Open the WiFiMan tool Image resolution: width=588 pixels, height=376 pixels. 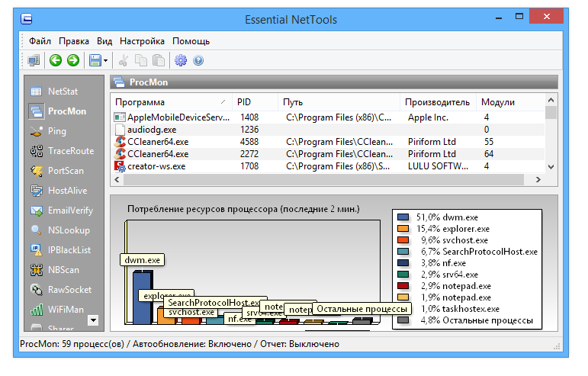click(x=57, y=310)
